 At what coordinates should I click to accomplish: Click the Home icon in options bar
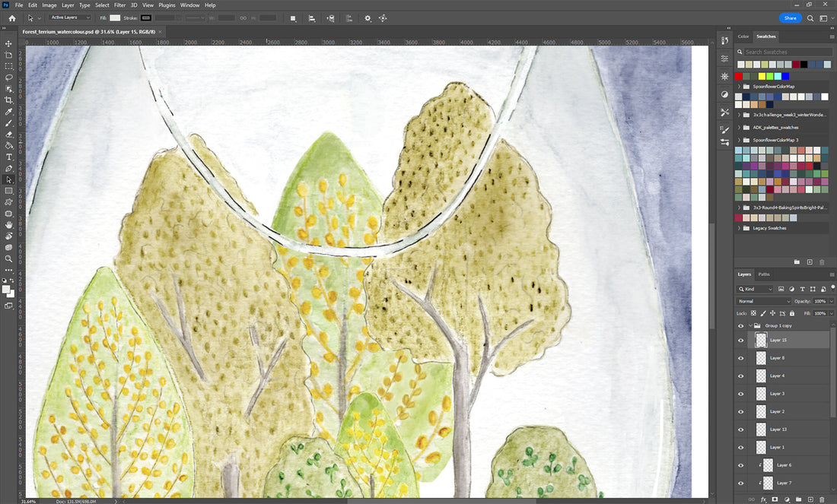(x=11, y=18)
